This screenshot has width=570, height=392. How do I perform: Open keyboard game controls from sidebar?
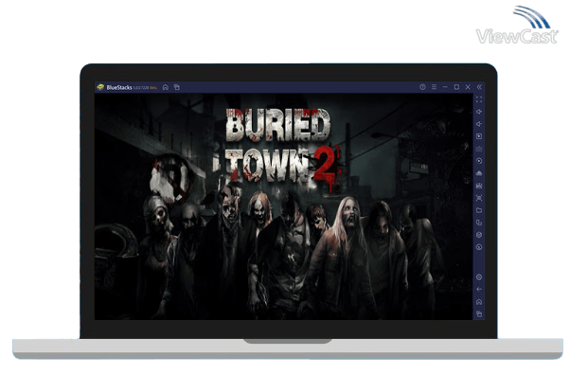click(x=479, y=149)
